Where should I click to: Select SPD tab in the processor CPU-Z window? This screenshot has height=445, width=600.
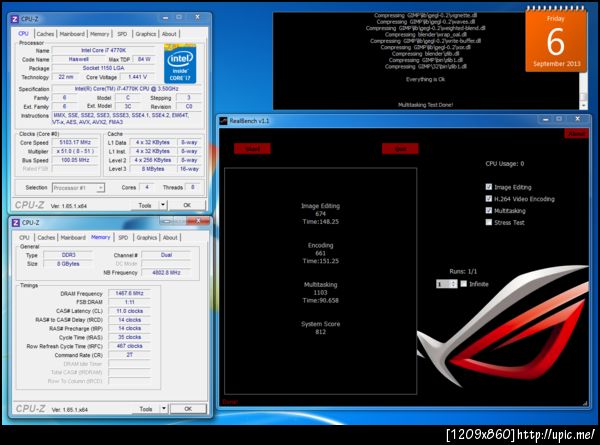122,34
